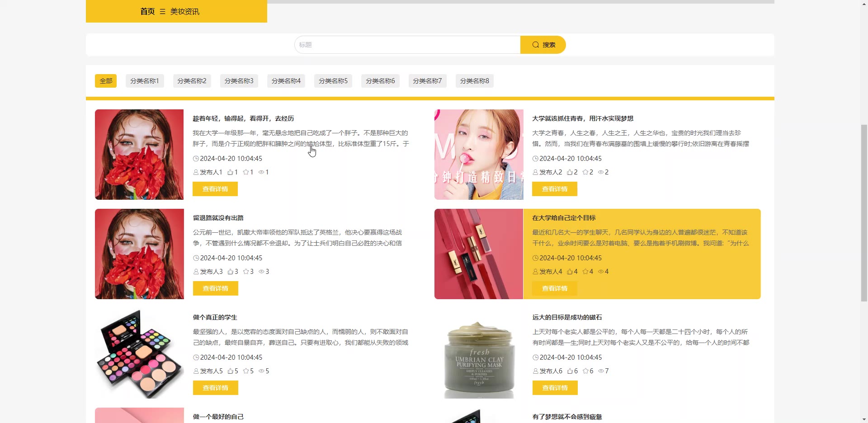Image resolution: width=868 pixels, height=423 pixels.
Task: Click 查看详情 for 远大的目标是成功的磁石
Action: point(555,388)
